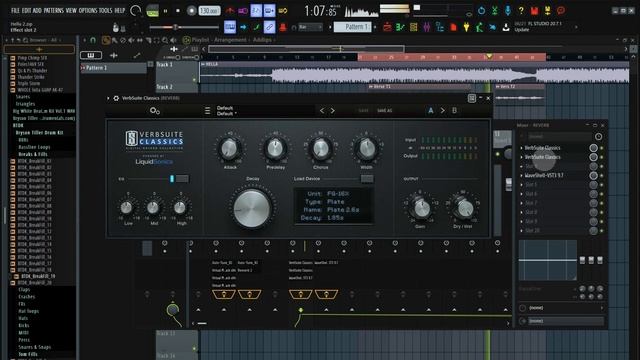Click the download update icon
The height and width of the screenshot is (360, 640).
coord(506,27)
